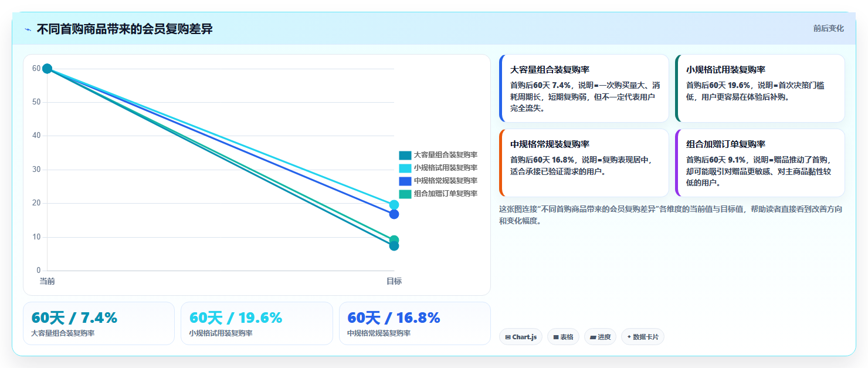
Task: Select the 组合加赠订单 data point at 目标
Action: 394,240
